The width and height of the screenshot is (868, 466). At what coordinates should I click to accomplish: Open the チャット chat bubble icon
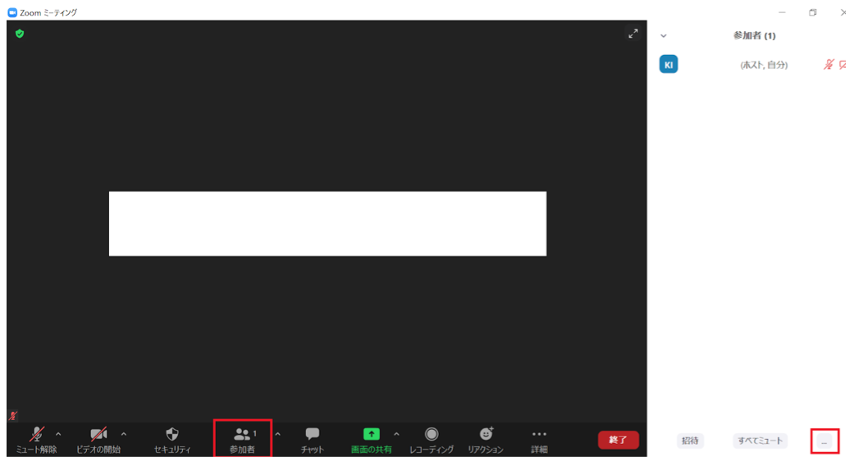point(313,439)
